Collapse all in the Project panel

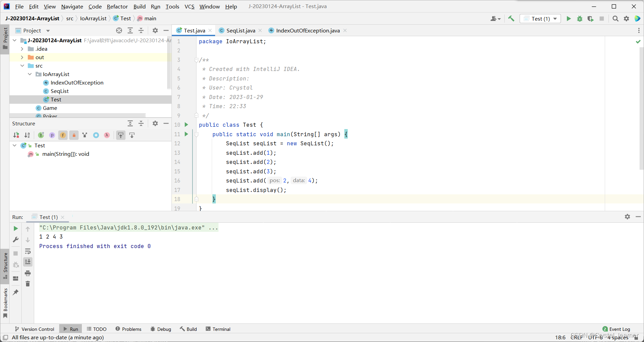(141, 30)
